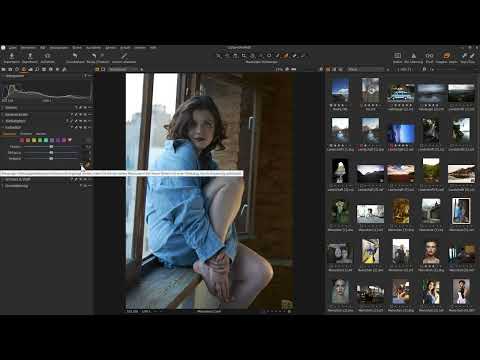Switch browser to grid view icon
480x360 pixels.
click(328, 69)
